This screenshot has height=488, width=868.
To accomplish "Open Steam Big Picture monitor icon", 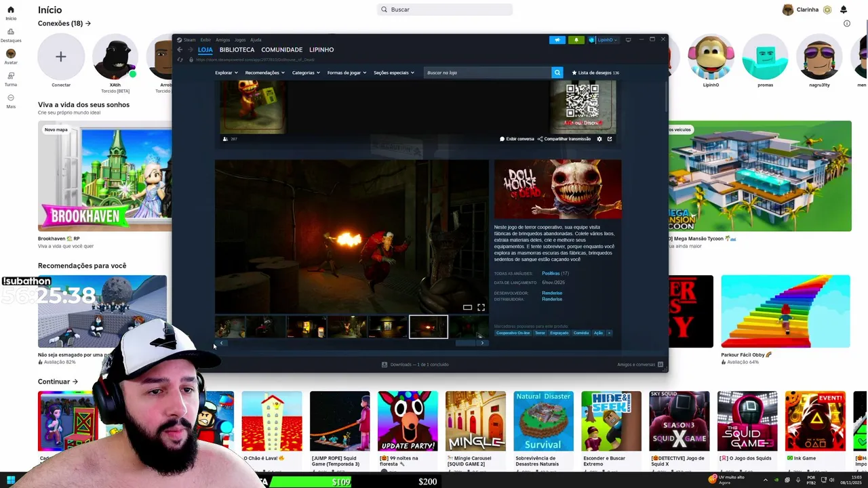I will click(628, 40).
